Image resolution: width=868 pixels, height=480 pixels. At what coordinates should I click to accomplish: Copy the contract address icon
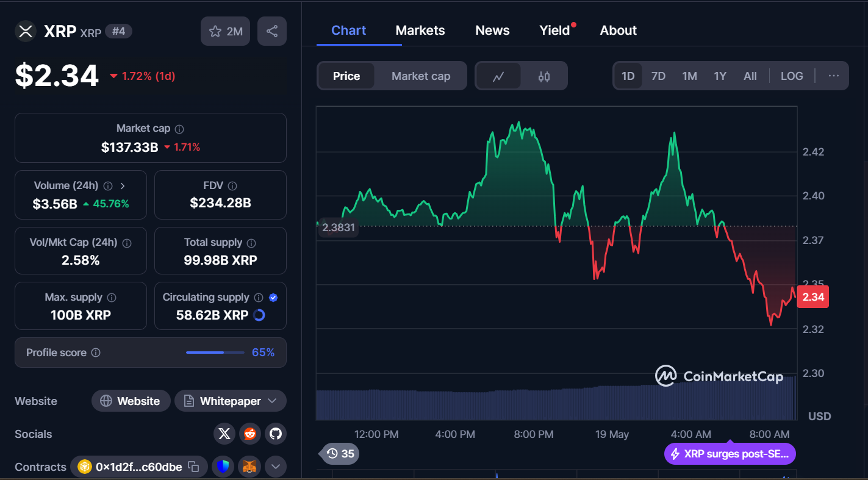point(193,467)
